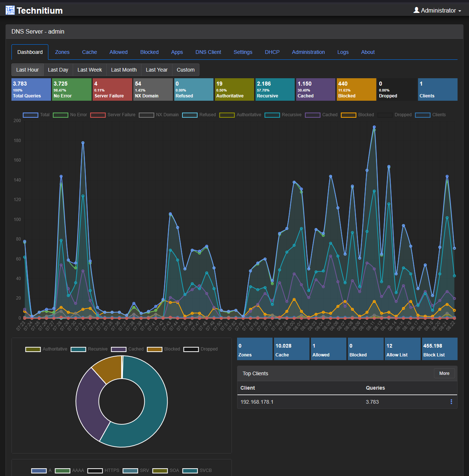Toggle Dropped in doughnut chart legend

pyautogui.click(x=201, y=349)
